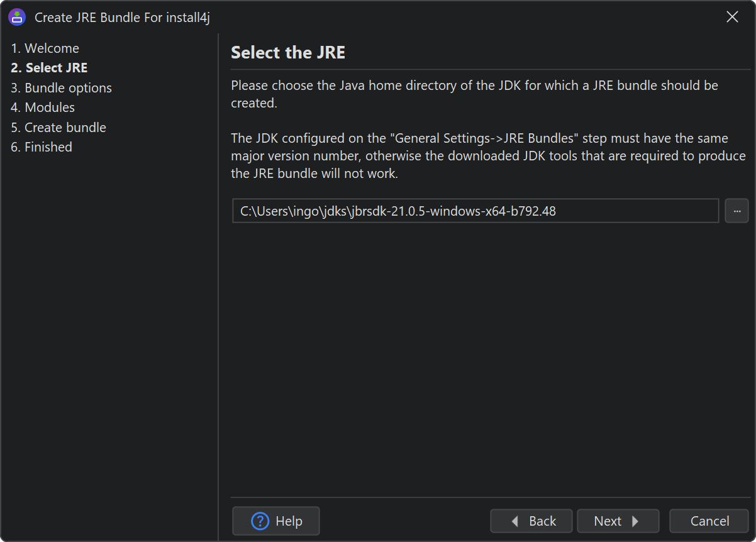The width and height of the screenshot is (756, 542).
Task: Jump to the Bundle options step
Action: point(62,88)
